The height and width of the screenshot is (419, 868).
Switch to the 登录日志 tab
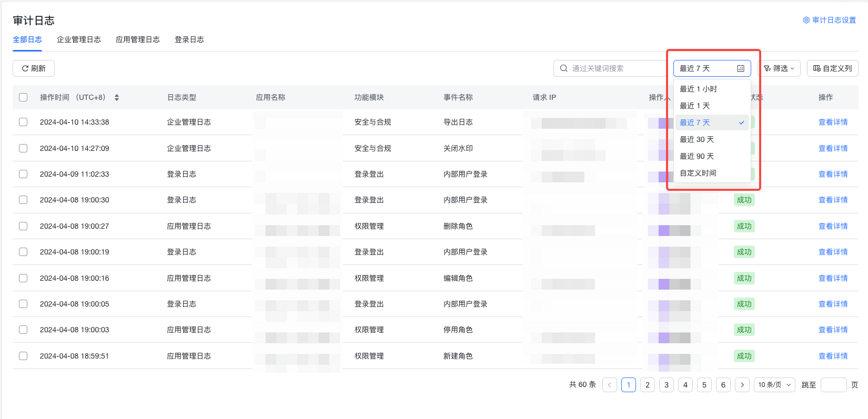click(x=189, y=39)
